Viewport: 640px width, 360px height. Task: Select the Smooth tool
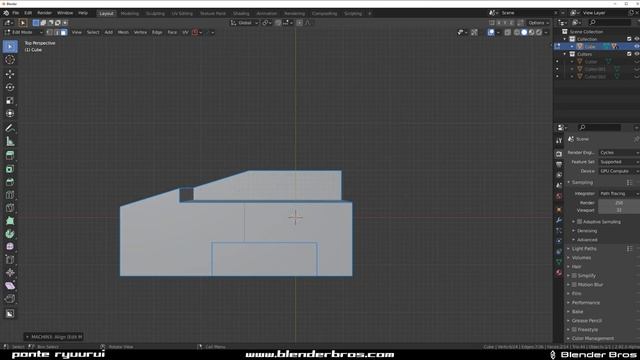tap(10, 247)
